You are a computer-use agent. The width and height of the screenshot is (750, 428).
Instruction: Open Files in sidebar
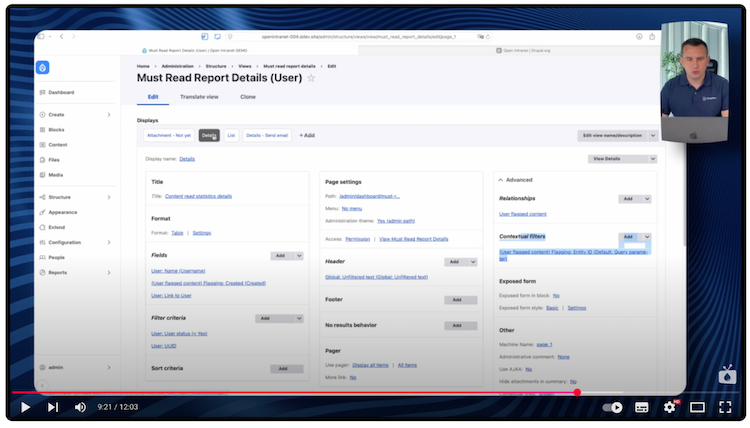54,160
